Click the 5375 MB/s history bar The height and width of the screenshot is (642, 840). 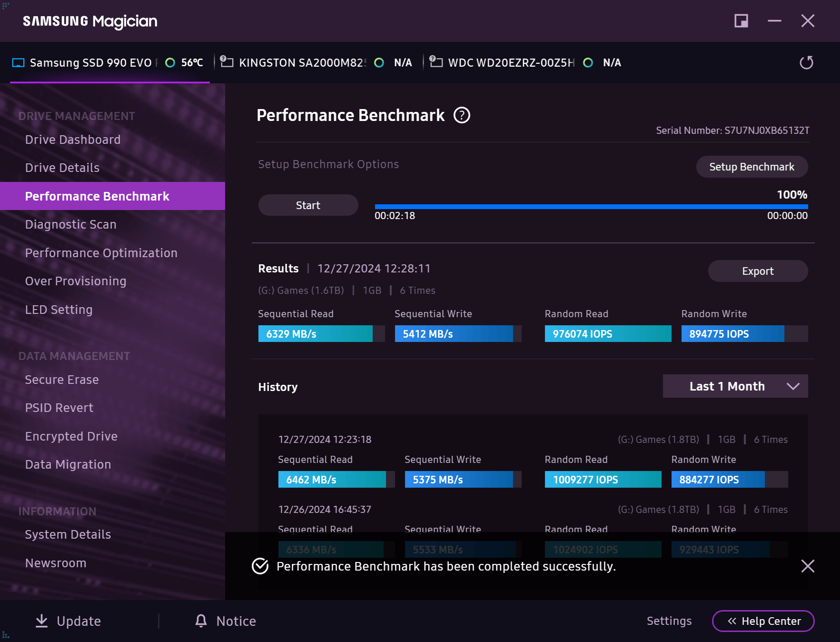[463, 480]
